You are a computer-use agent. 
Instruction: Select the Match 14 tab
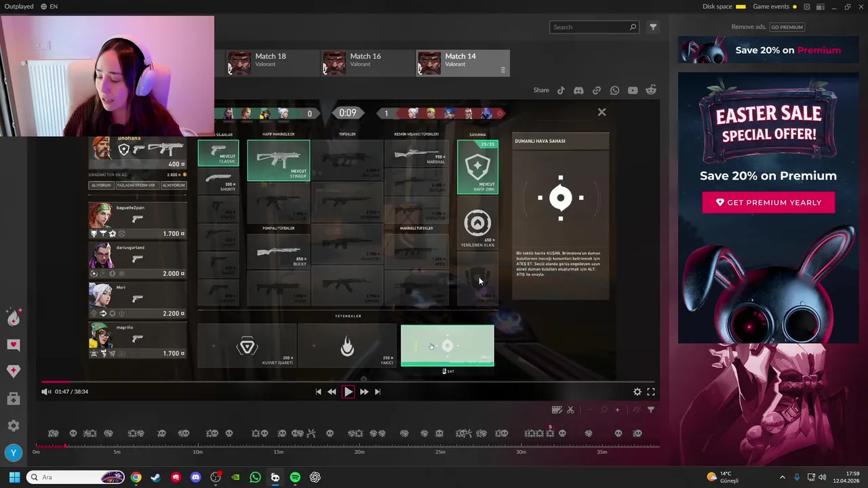tap(462, 63)
